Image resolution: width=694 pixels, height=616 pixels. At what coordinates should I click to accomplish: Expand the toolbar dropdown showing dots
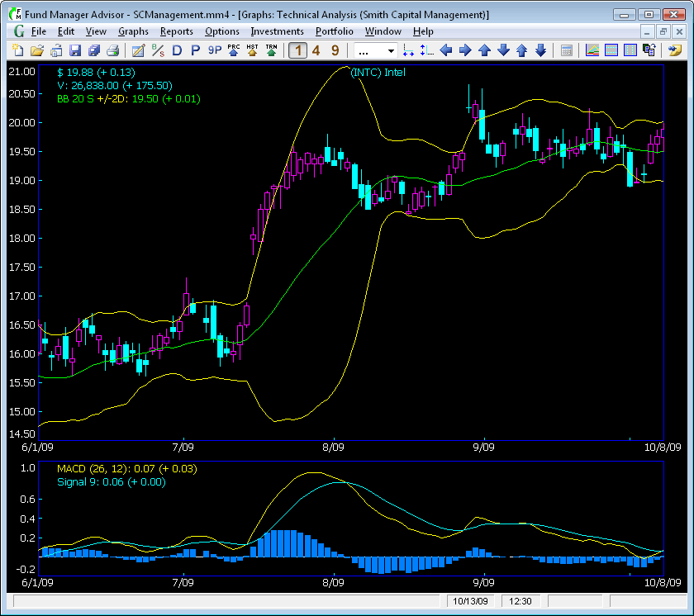click(375, 51)
